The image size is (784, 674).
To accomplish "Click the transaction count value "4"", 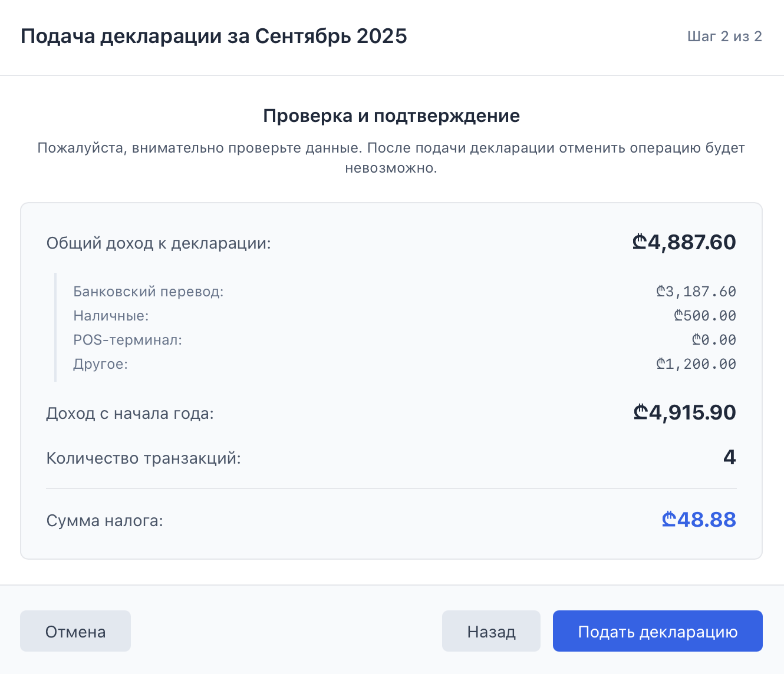I will pyautogui.click(x=731, y=457).
